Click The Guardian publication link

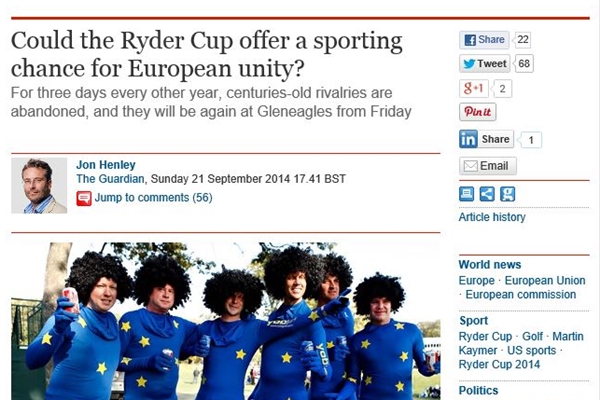click(x=110, y=179)
